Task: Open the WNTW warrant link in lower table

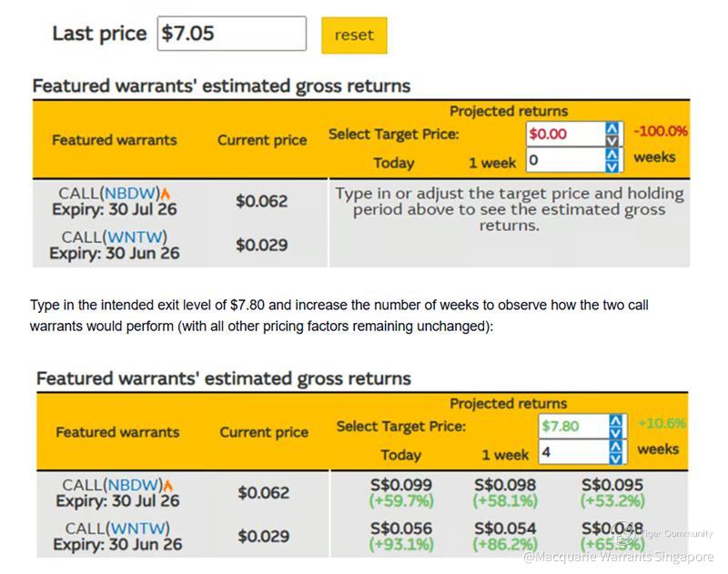Action: point(138,529)
